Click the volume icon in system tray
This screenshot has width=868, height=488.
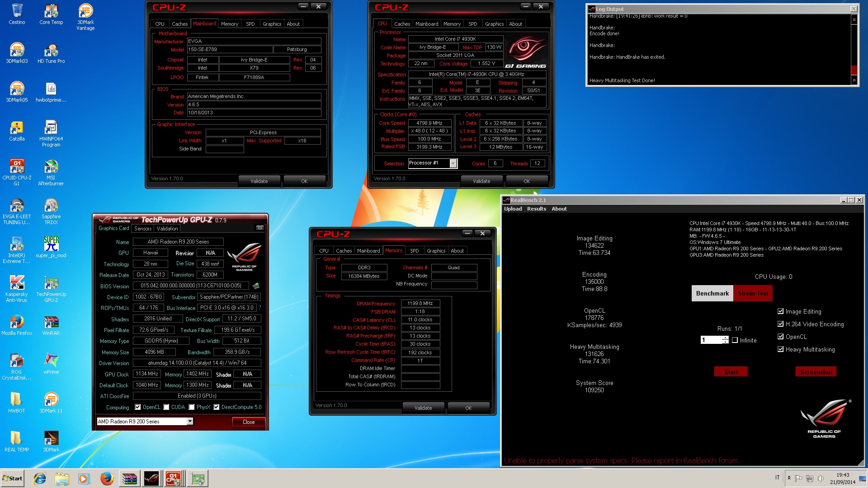click(821, 478)
